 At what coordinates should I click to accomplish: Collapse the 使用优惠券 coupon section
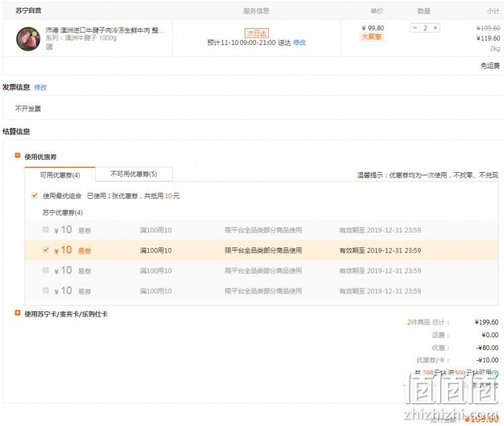click(x=17, y=156)
